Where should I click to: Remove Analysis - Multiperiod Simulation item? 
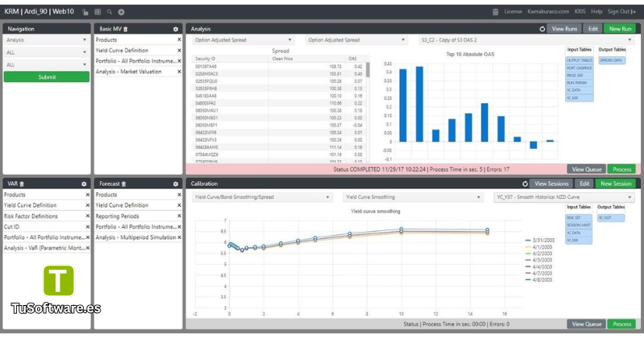click(x=179, y=237)
